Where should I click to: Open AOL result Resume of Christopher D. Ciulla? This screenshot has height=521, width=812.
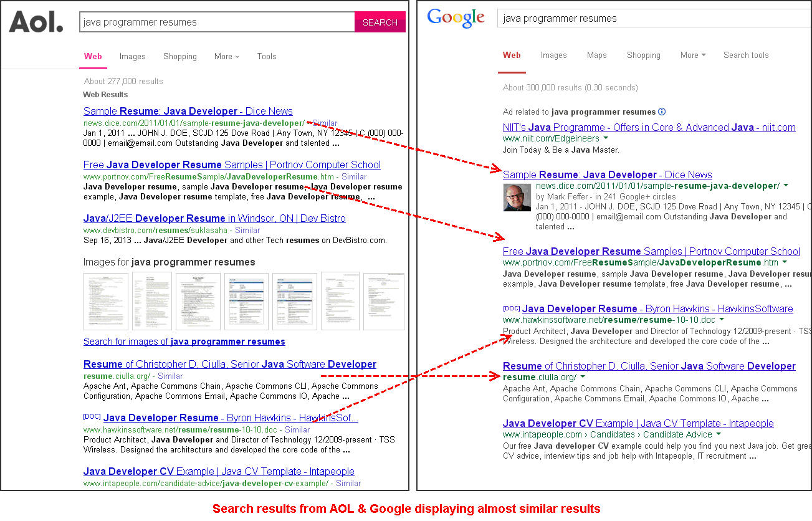tap(230, 364)
